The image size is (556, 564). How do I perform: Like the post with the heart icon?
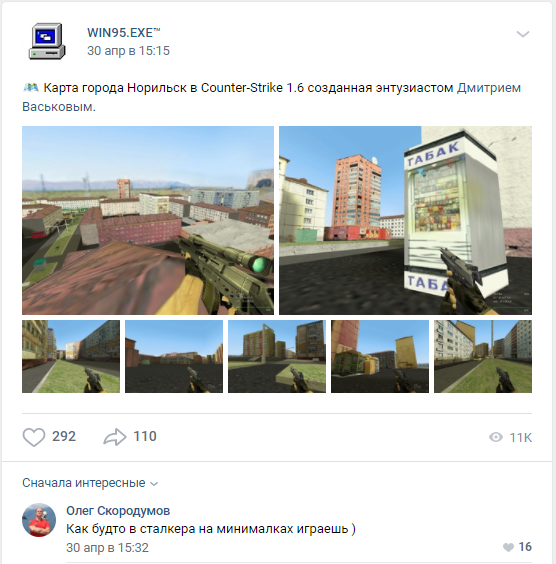point(34,437)
